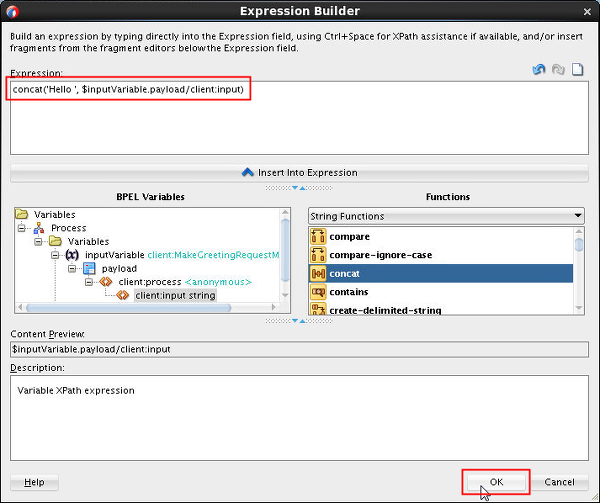Click the Process node icon in the tree
Image resolution: width=600 pixels, height=503 pixels.
point(39,228)
